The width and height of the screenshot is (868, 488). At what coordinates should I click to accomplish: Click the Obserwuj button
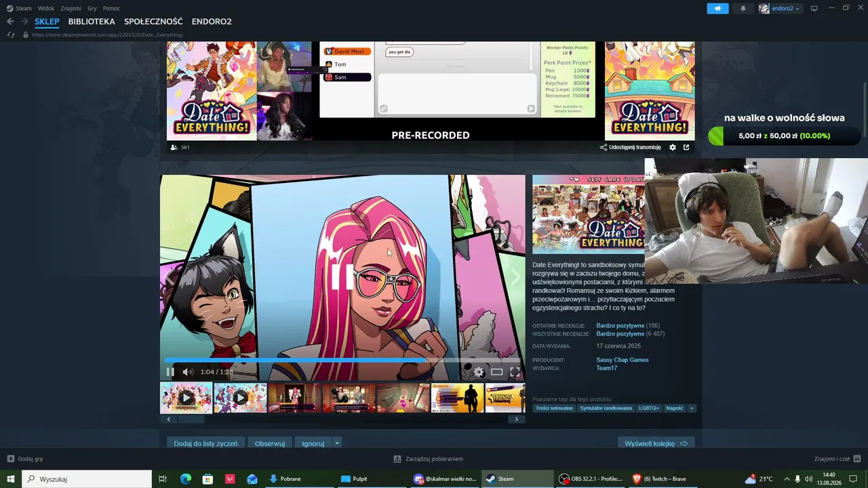point(270,443)
